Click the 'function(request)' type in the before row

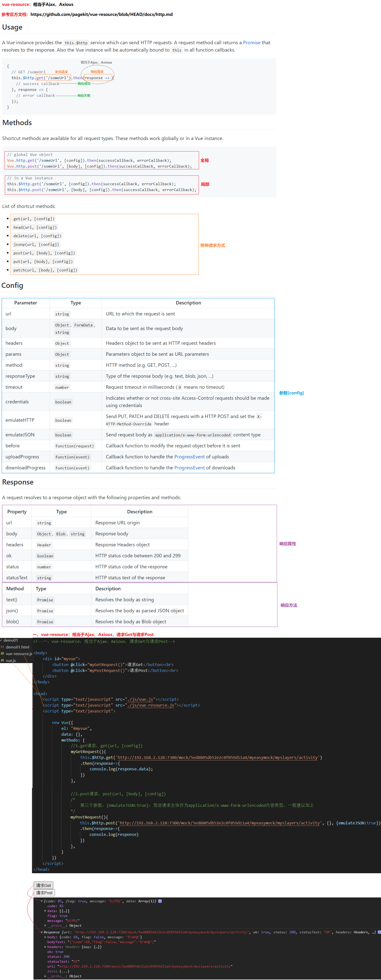tap(74, 446)
